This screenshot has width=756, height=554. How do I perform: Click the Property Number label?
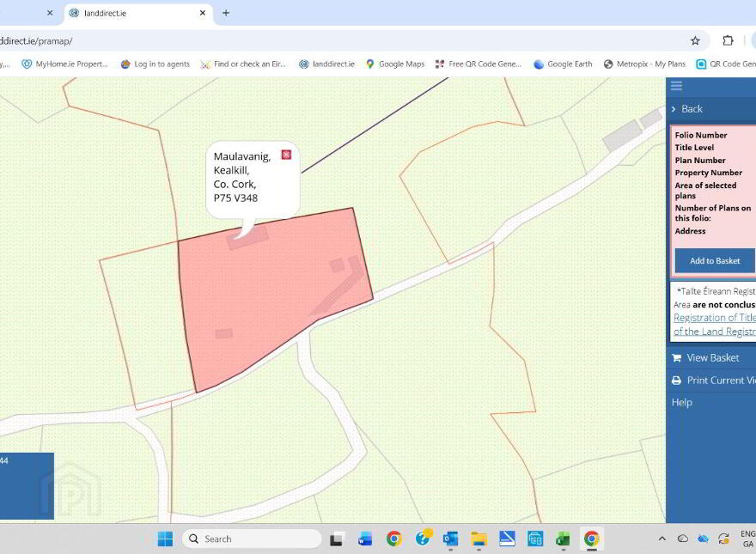pos(708,173)
